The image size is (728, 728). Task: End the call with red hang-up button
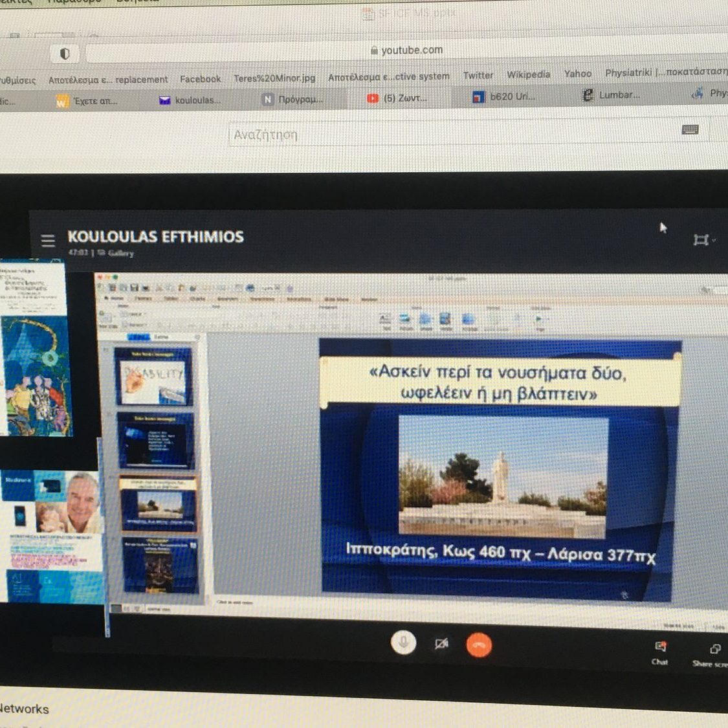(x=479, y=645)
